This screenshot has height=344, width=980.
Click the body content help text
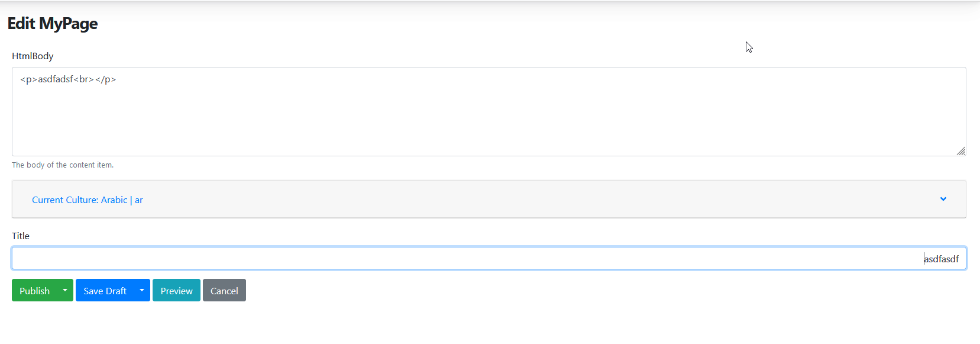[63, 165]
